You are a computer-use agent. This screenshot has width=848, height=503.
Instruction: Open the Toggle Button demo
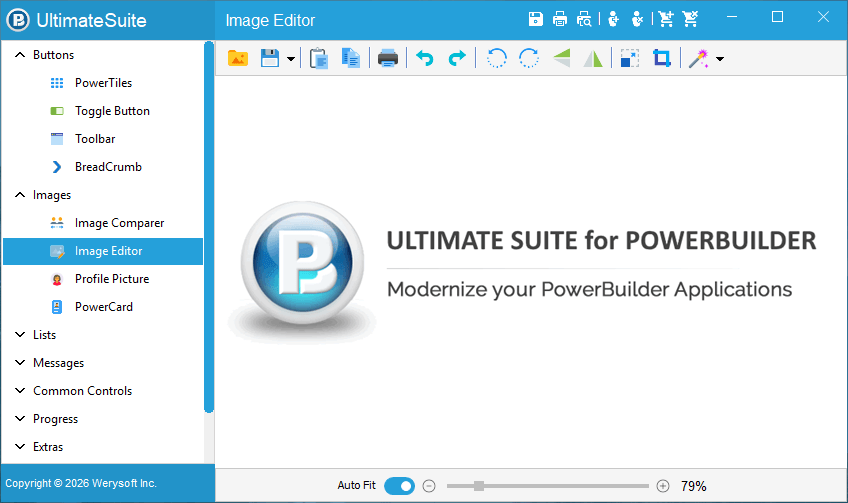tap(103, 111)
